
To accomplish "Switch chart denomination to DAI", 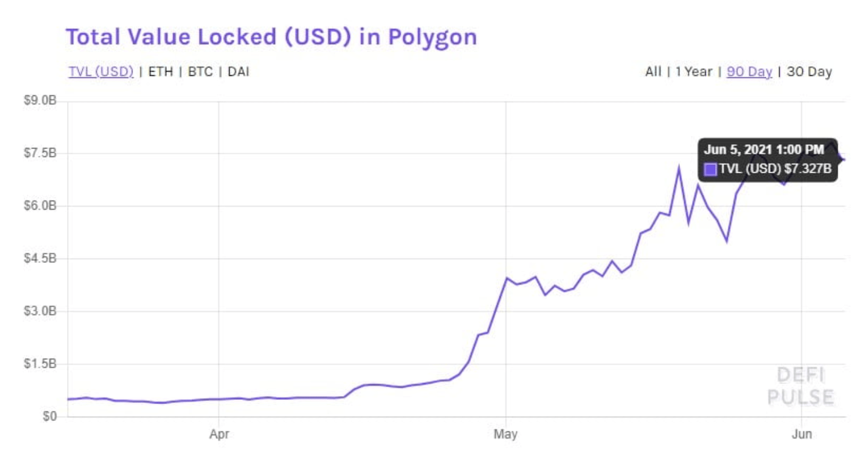I will click(x=239, y=72).
